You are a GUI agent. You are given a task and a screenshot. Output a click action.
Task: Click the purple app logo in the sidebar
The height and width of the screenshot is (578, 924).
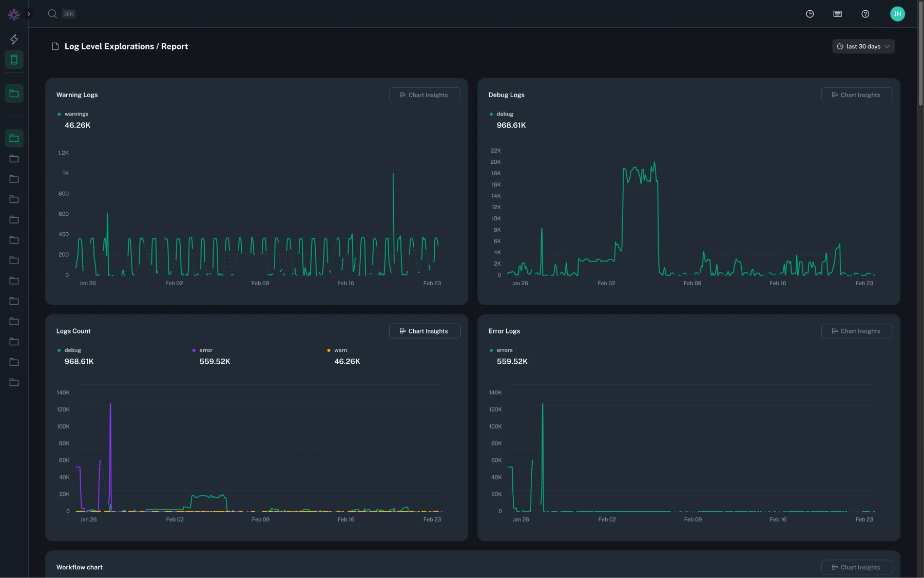pos(14,14)
